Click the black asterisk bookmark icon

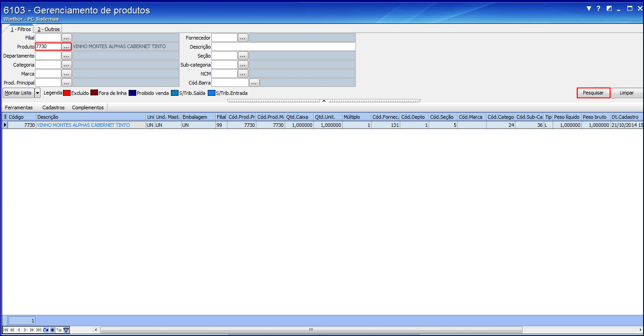(x=53, y=330)
